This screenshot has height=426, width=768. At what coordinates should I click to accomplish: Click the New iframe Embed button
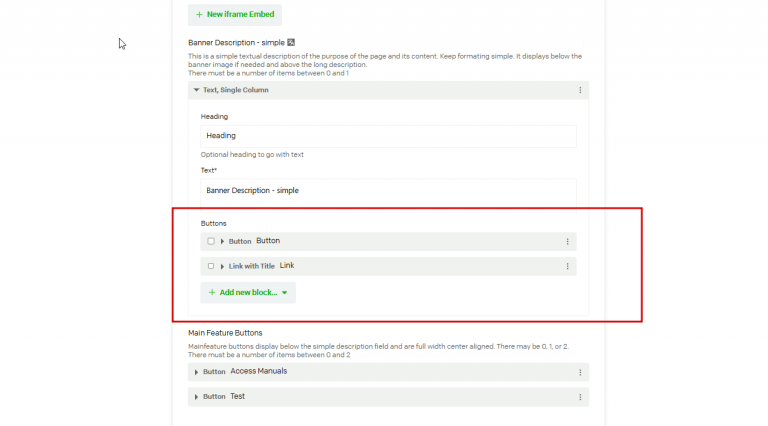coord(235,15)
